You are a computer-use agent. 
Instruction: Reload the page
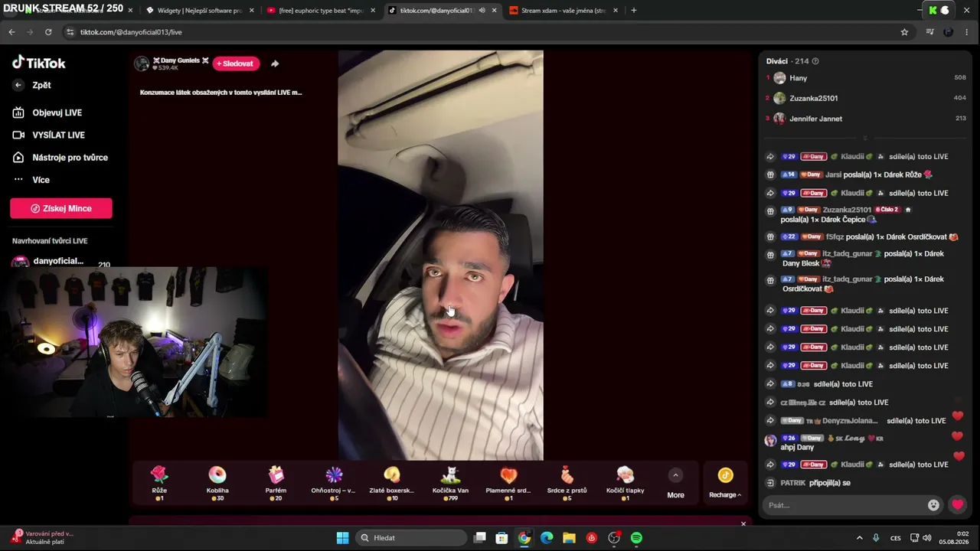pyautogui.click(x=48, y=32)
